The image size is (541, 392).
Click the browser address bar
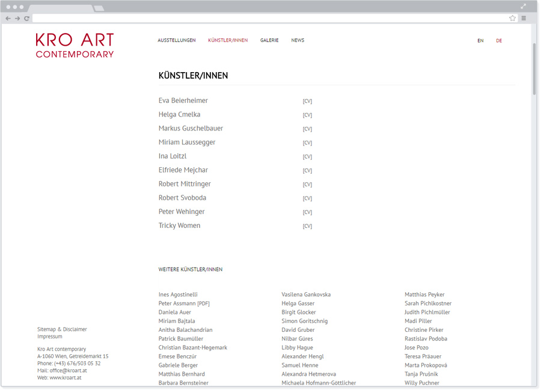pyautogui.click(x=270, y=19)
